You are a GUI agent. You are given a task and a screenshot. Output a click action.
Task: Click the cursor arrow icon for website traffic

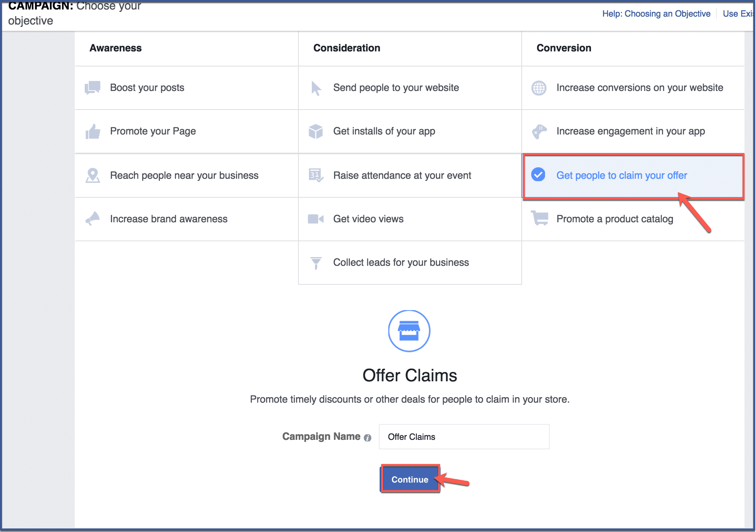(x=316, y=88)
